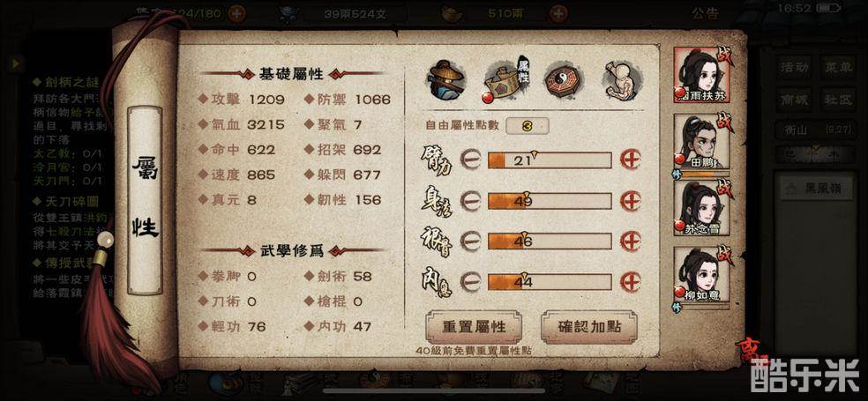The image size is (868, 401).
Task: Increase 內息 using its plus button
Action: click(x=630, y=281)
